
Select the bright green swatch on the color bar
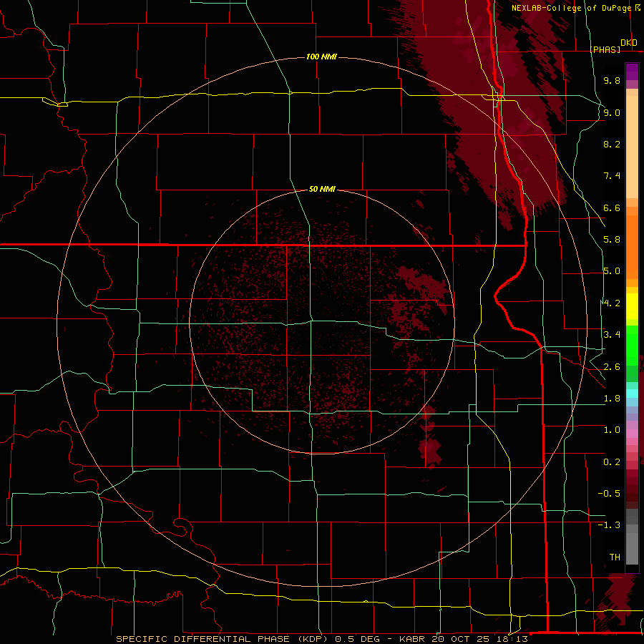(632, 345)
